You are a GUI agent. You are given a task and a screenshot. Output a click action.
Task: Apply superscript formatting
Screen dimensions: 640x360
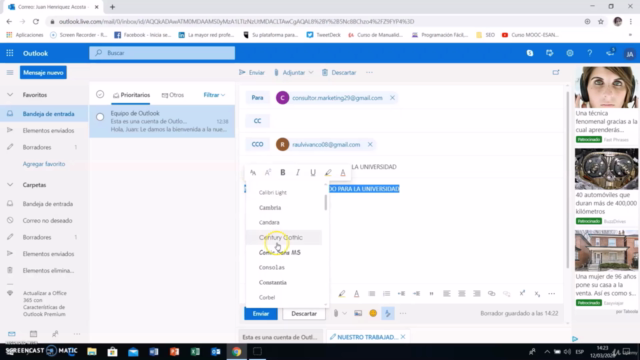coord(522,293)
